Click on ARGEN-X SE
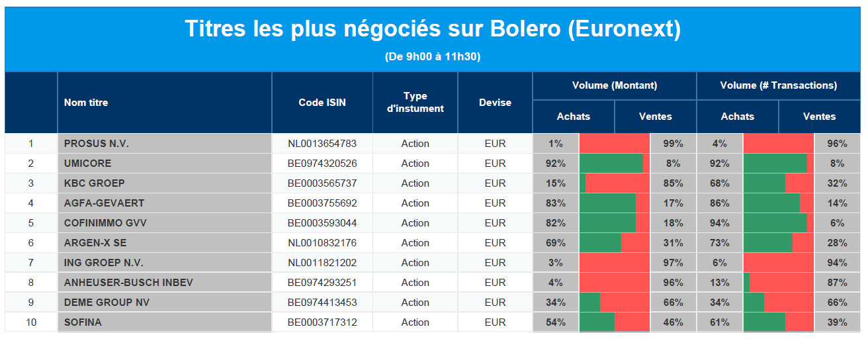 click(x=95, y=243)
